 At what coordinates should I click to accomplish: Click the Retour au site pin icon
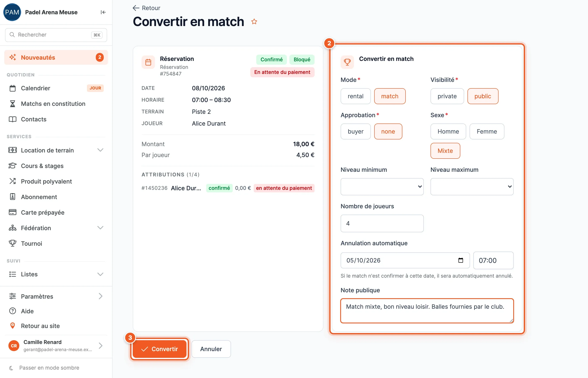coord(13,326)
